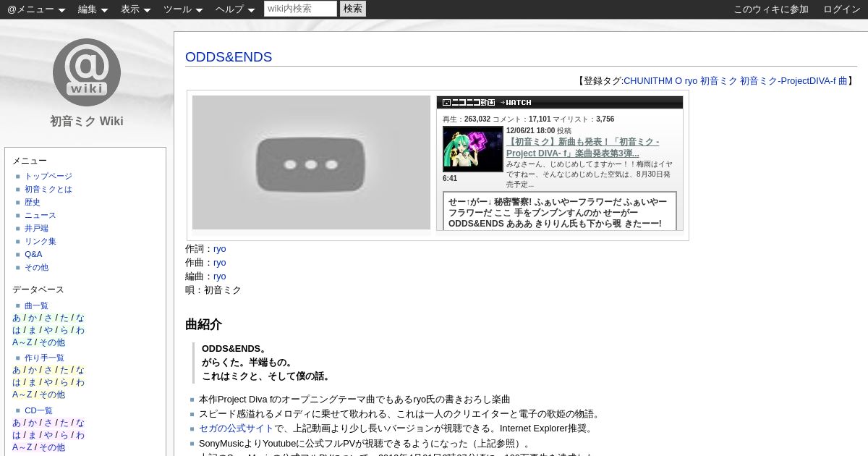Viewport: 868px width, 456px height.
Task: Select the CHUNITHM tag
Action: [647, 81]
